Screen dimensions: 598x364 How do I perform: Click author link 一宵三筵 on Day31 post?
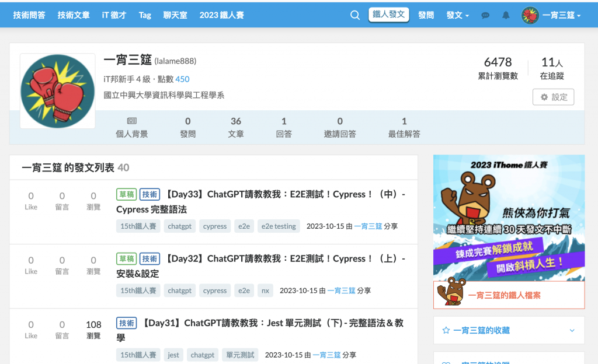(326, 355)
